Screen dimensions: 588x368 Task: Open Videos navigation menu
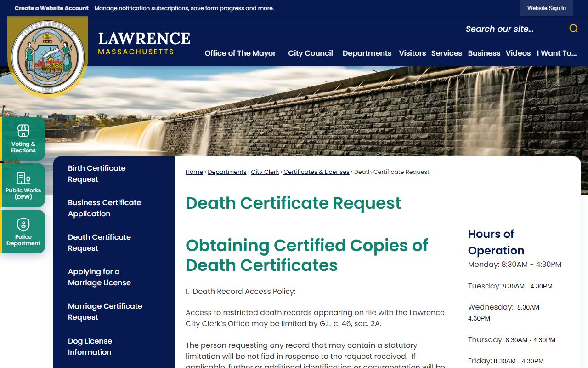coord(518,53)
